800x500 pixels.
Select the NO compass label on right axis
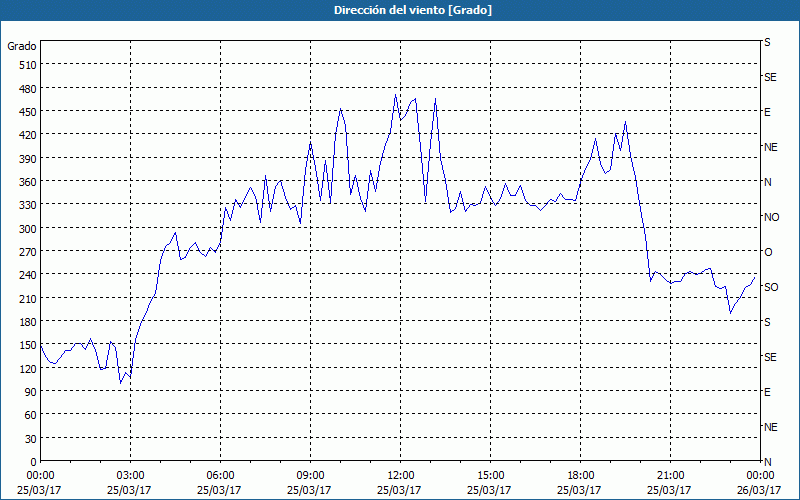tap(771, 217)
